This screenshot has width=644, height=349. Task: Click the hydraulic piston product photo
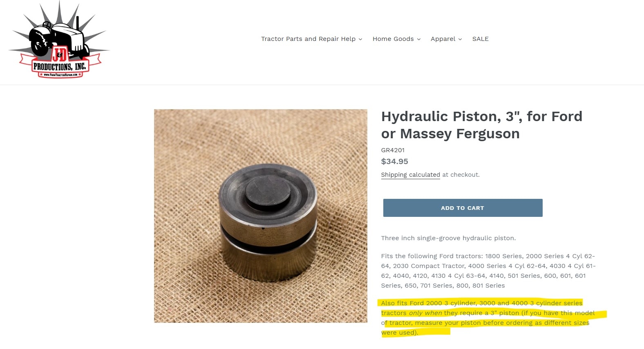pos(261,216)
